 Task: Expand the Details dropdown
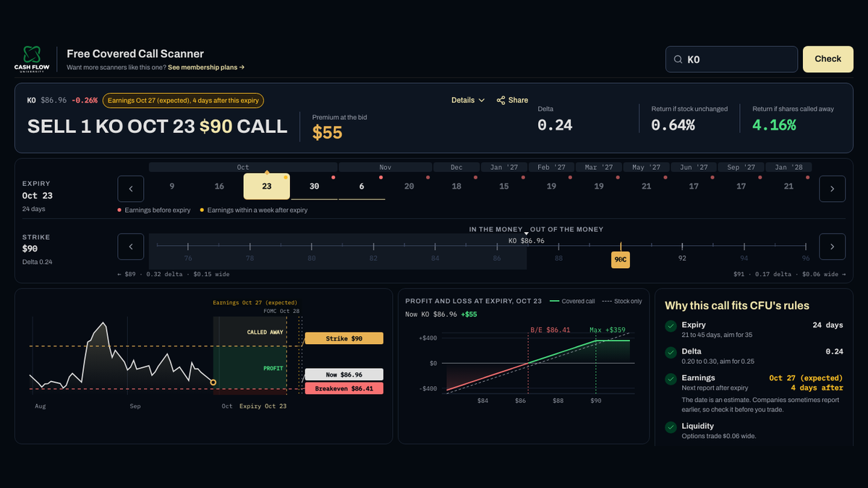[468, 100]
